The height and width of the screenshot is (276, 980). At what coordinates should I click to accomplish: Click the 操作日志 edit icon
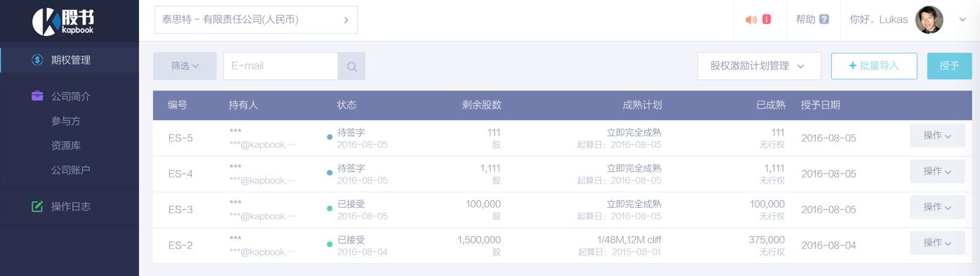pyautogui.click(x=37, y=206)
